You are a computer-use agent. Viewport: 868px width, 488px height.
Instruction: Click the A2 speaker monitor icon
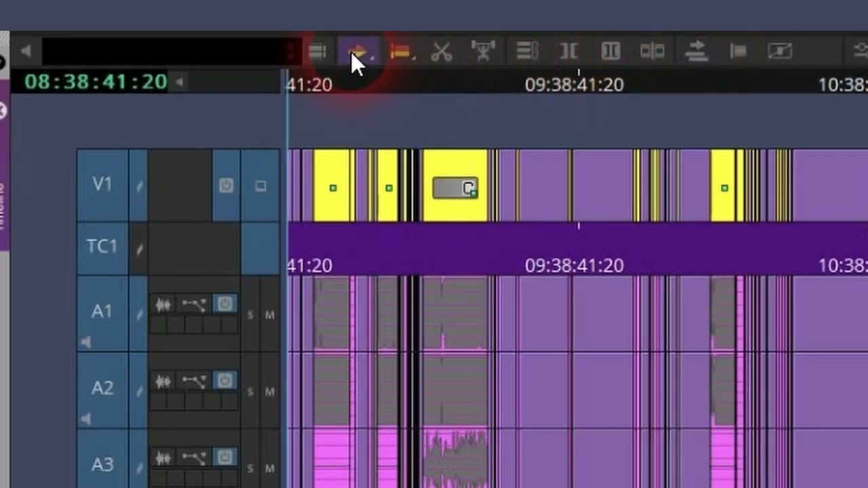[85, 420]
